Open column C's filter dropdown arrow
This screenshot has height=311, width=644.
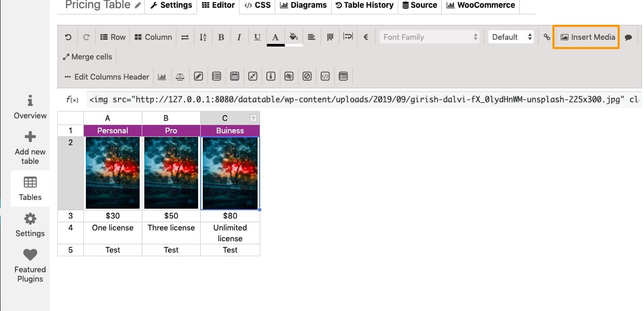tap(253, 118)
